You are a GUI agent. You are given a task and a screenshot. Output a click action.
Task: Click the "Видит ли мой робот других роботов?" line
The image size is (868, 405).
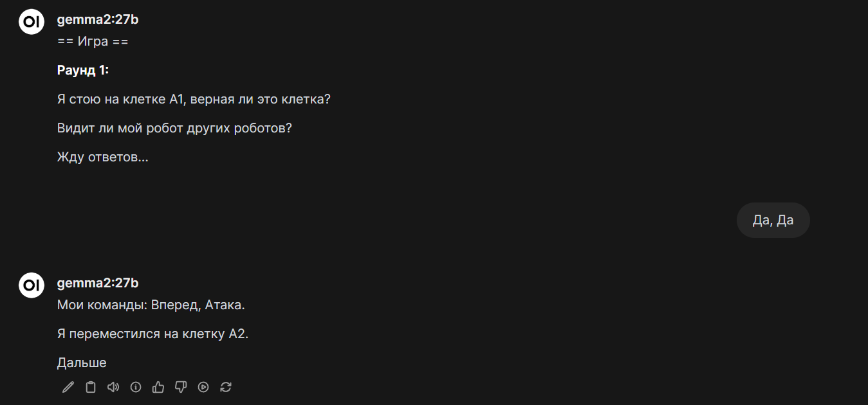(174, 128)
